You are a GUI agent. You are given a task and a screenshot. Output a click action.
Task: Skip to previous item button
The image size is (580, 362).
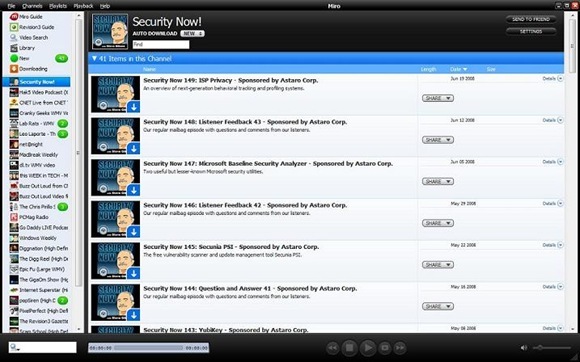pyautogui.click(x=333, y=348)
